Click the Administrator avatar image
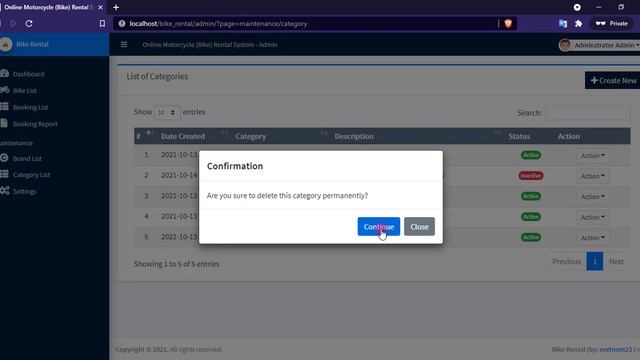This screenshot has width=640, height=360. [565, 45]
